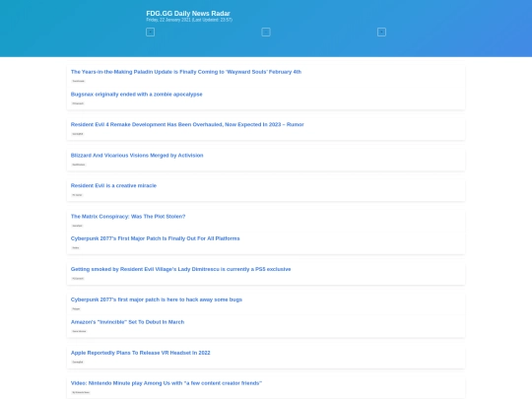The height and width of the screenshot is (399, 532).
Task: Click the source tag under the Nintendo Minute headline
Action: click(81, 392)
